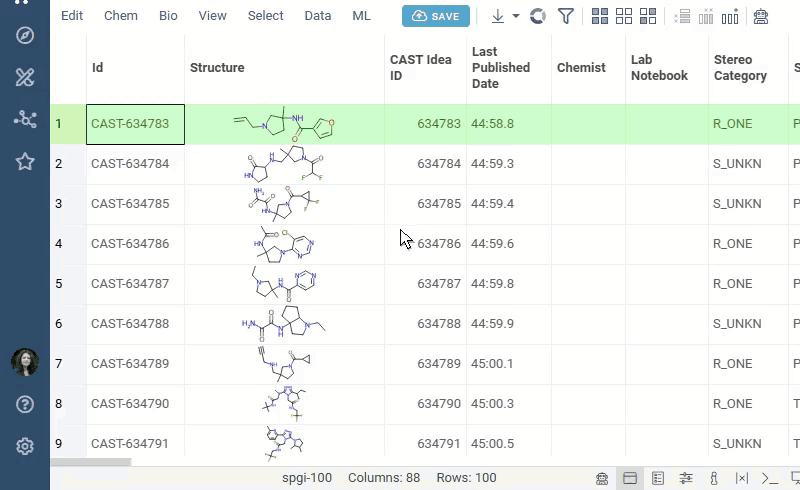The width and height of the screenshot is (800, 490).
Task: Click the Stereo Category column header
Action: point(748,67)
